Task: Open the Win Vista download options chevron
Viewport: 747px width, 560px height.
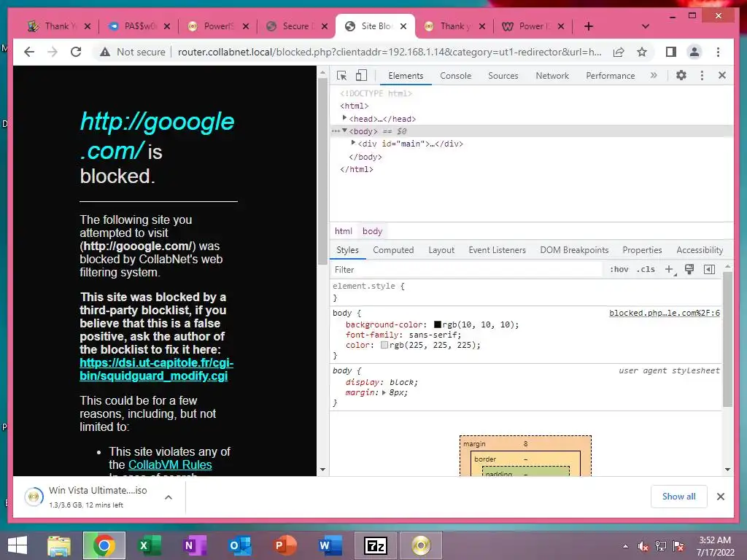Action: click(x=169, y=497)
